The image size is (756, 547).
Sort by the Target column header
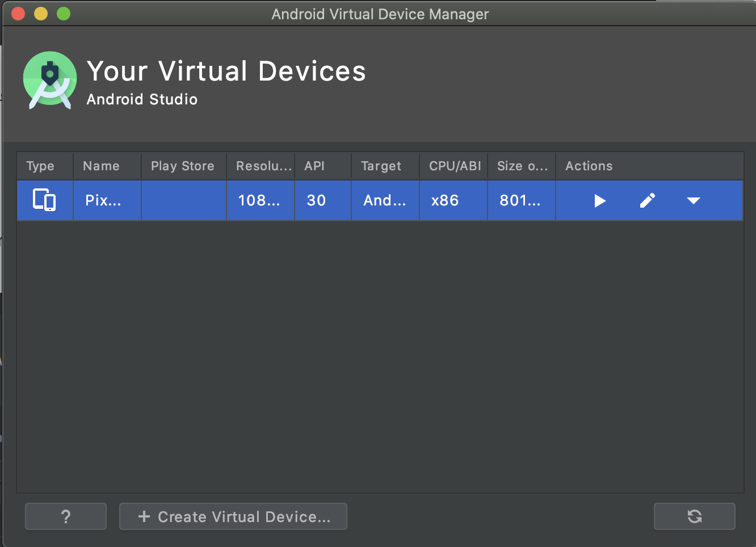pos(385,166)
